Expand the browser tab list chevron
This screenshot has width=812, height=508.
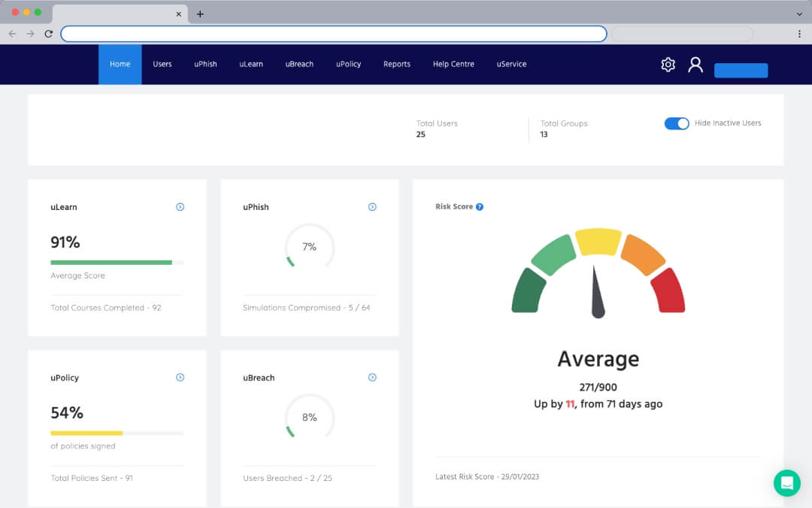[798, 14]
